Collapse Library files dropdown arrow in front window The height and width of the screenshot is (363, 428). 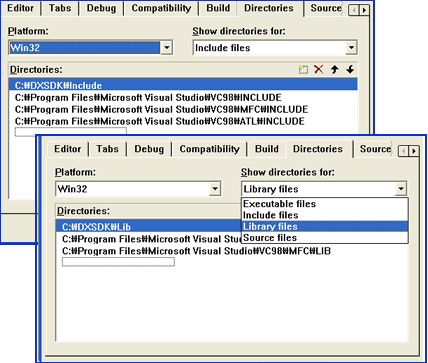tap(400, 189)
